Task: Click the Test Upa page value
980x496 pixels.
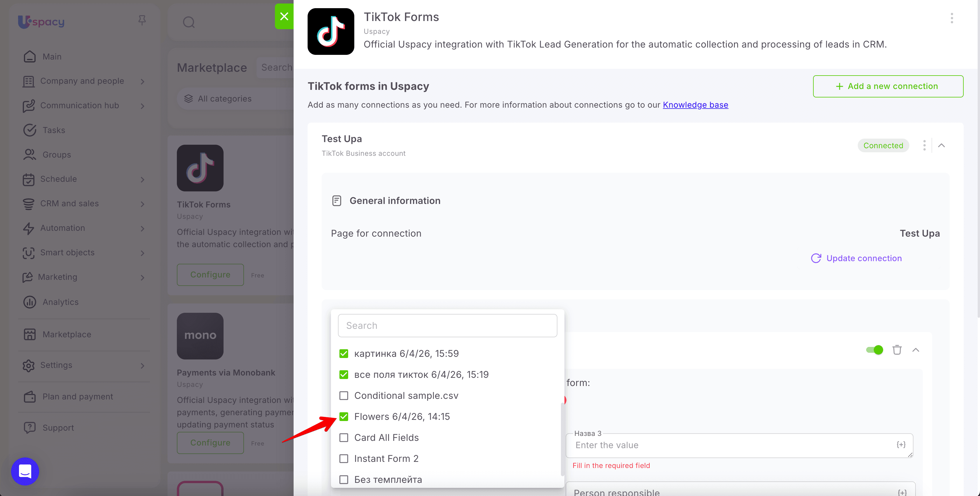Action: point(920,233)
